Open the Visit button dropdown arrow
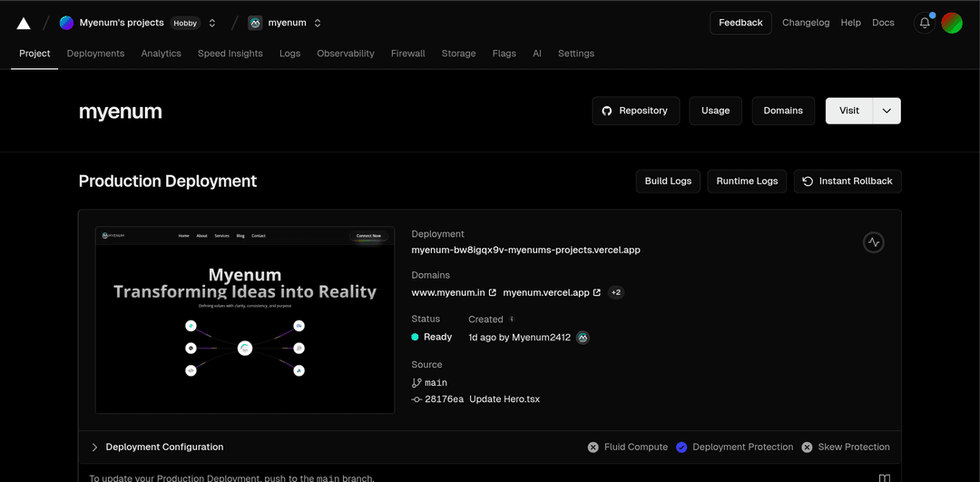 coord(887,111)
